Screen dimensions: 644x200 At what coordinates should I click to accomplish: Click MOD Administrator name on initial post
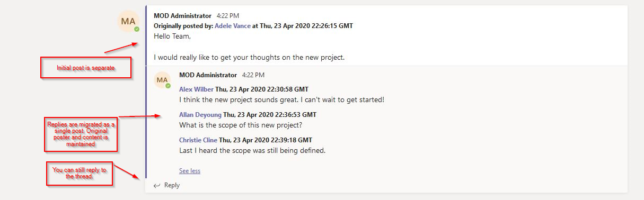coord(182,16)
